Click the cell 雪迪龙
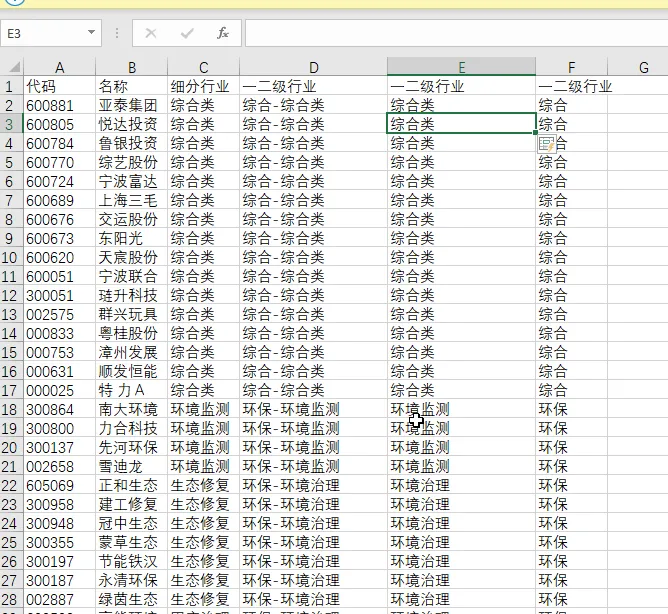 [132, 467]
